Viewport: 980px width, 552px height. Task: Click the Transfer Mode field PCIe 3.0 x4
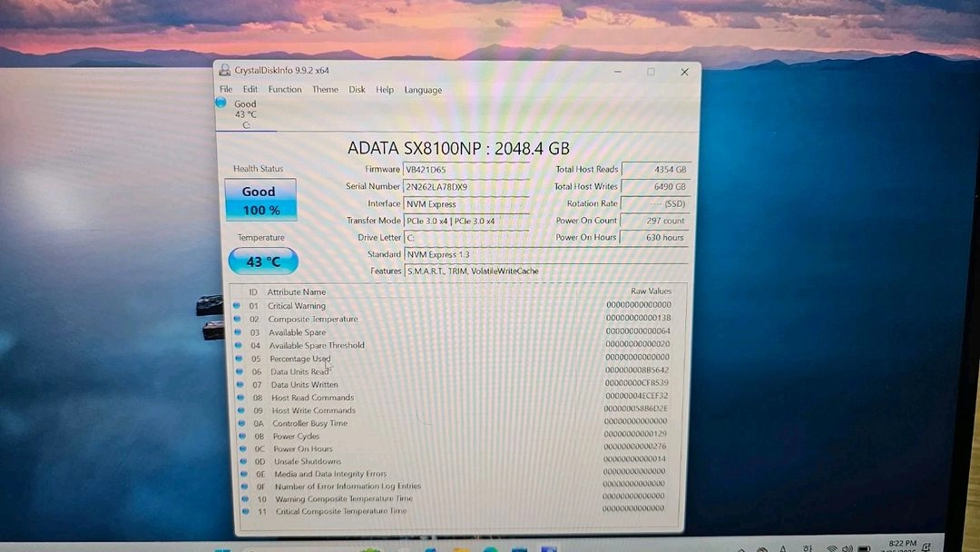465,221
